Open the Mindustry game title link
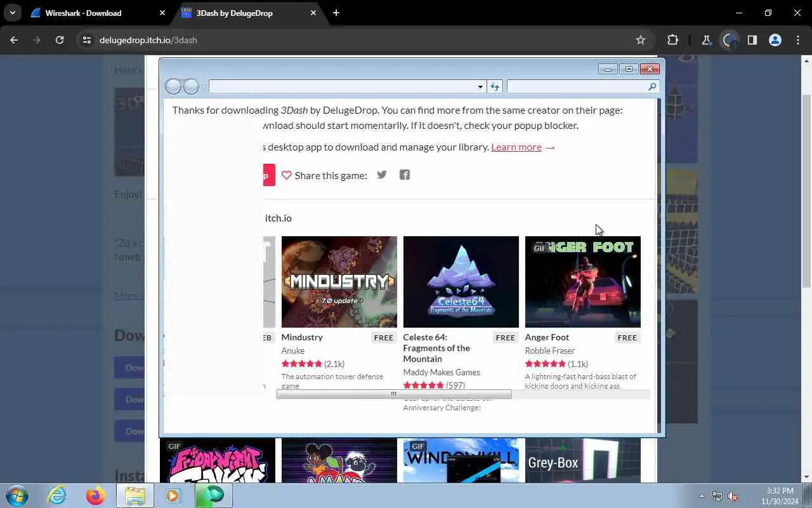 pos(302,337)
